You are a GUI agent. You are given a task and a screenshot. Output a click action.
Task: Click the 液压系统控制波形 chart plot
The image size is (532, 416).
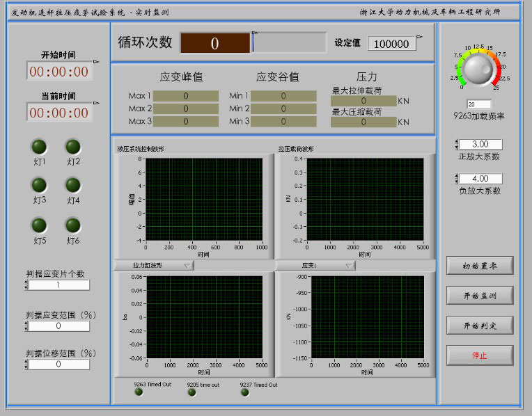point(204,200)
